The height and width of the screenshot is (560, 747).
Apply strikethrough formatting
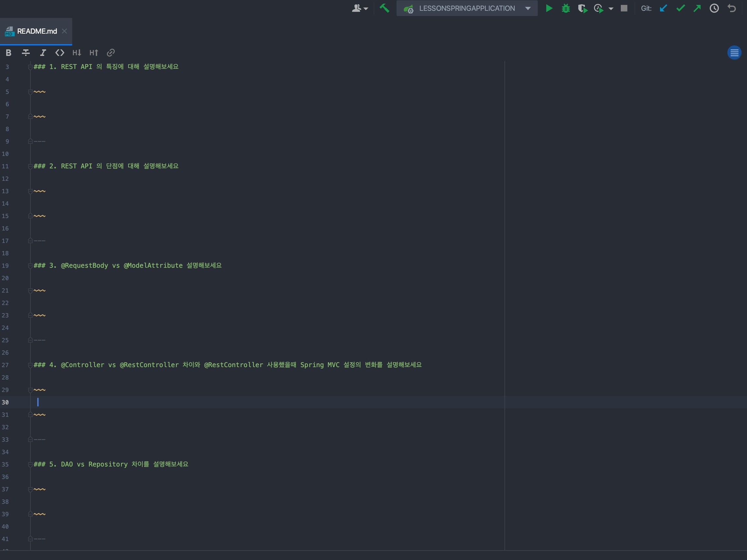point(26,53)
